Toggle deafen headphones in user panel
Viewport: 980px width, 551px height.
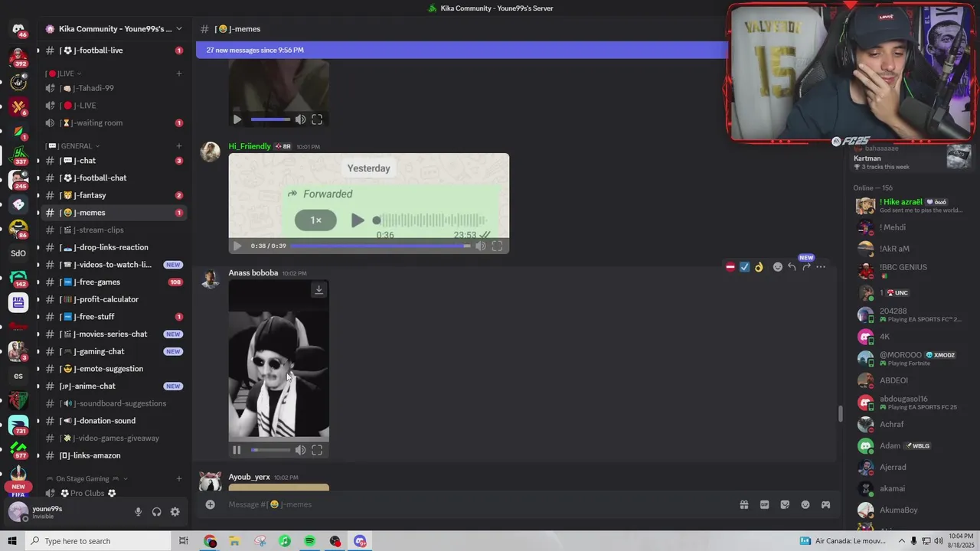point(157,512)
